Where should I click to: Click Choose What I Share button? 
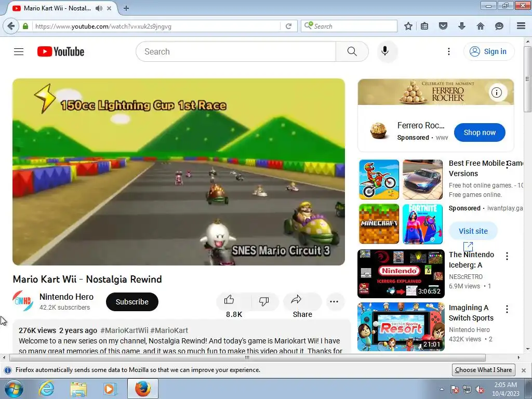484,370
